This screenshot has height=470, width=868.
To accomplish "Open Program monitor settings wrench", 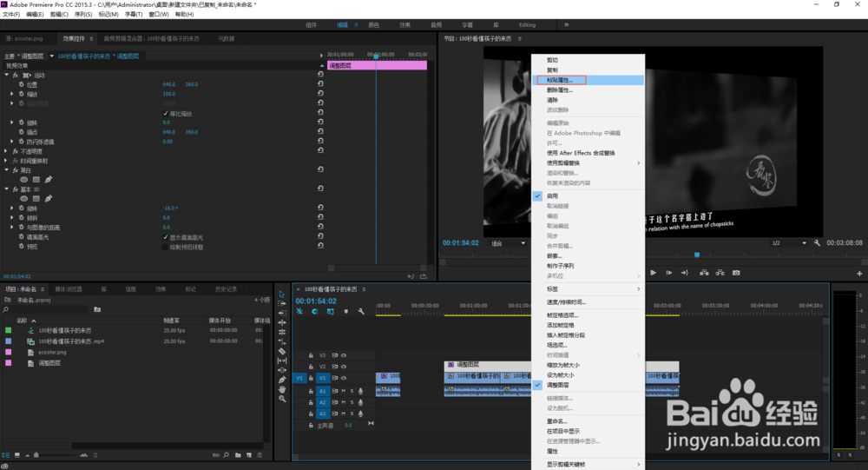I will (817, 242).
